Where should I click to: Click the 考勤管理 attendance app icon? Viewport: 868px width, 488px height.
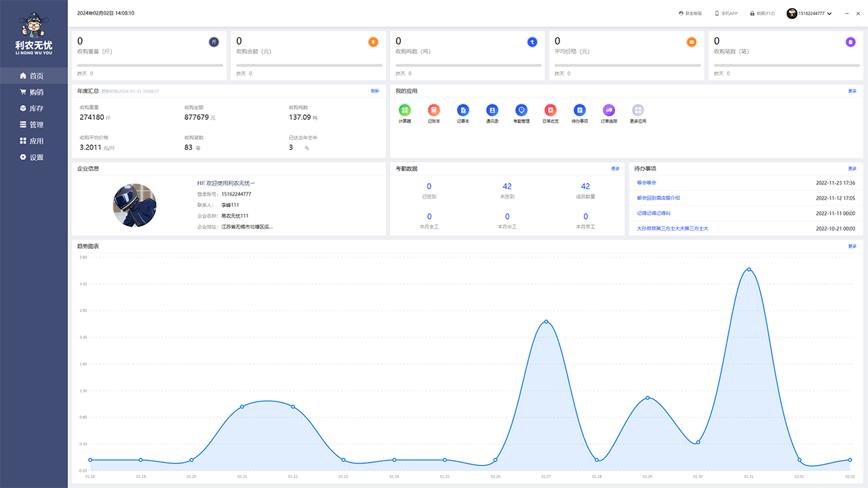pos(521,110)
